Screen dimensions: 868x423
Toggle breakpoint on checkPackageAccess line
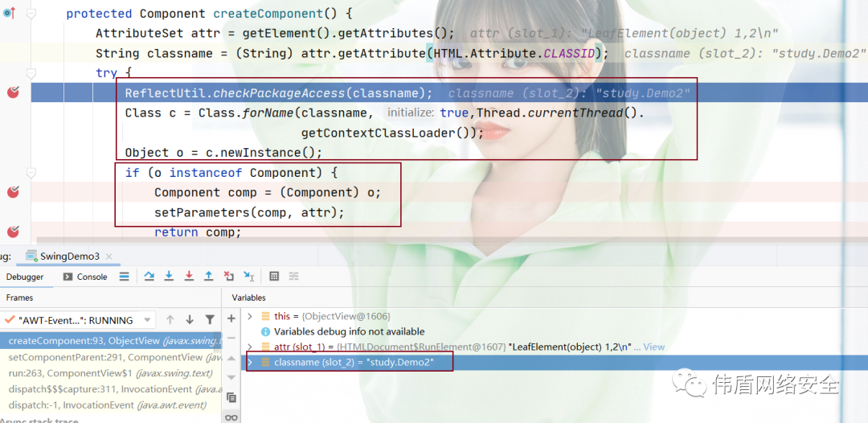tap(14, 92)
